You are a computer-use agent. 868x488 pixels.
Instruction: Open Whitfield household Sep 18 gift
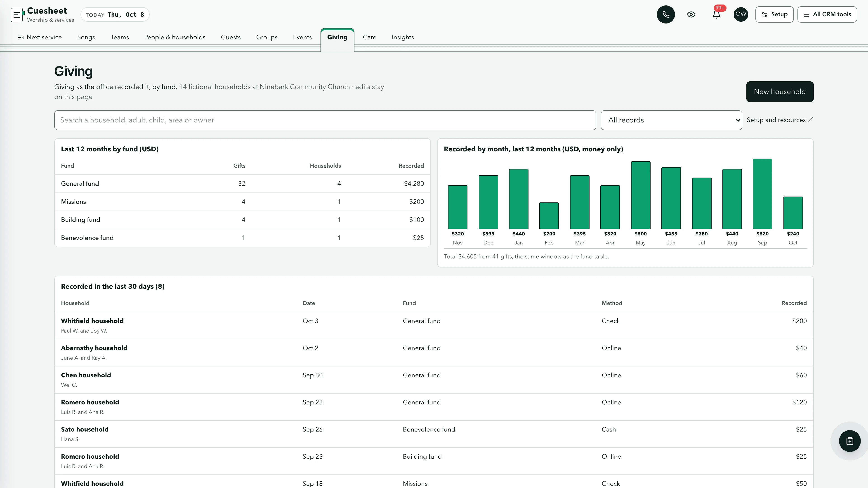pos(434,482)
